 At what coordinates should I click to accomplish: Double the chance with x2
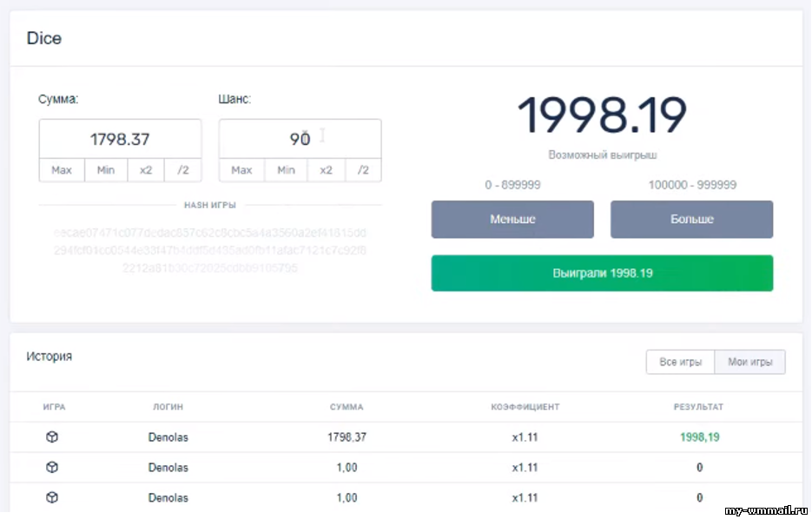(x=326, y=170)
